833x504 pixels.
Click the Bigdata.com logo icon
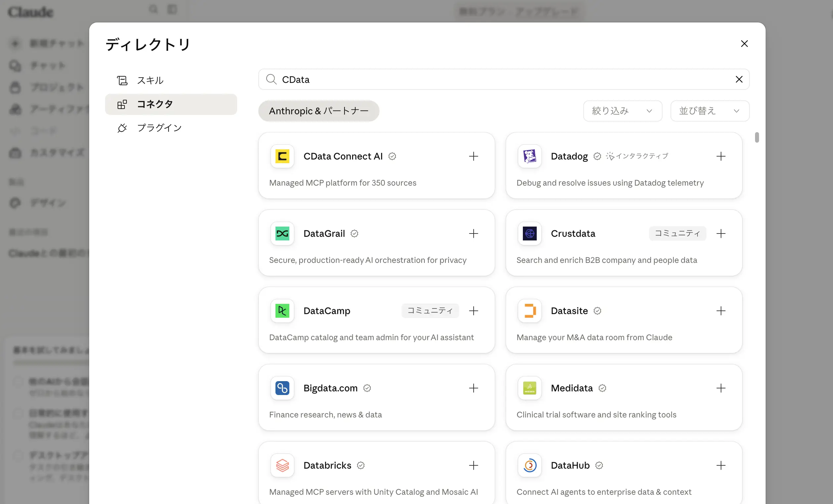point(282,388)
